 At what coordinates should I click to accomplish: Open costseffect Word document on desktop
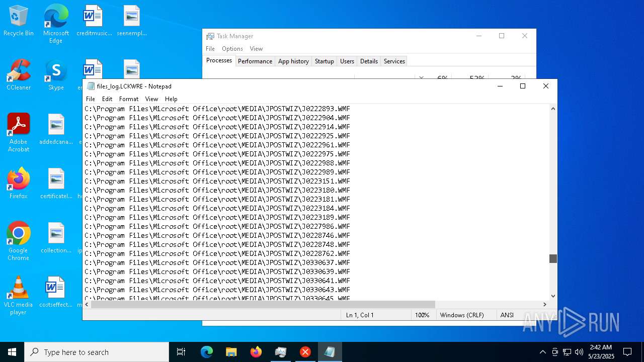point(56,293)
